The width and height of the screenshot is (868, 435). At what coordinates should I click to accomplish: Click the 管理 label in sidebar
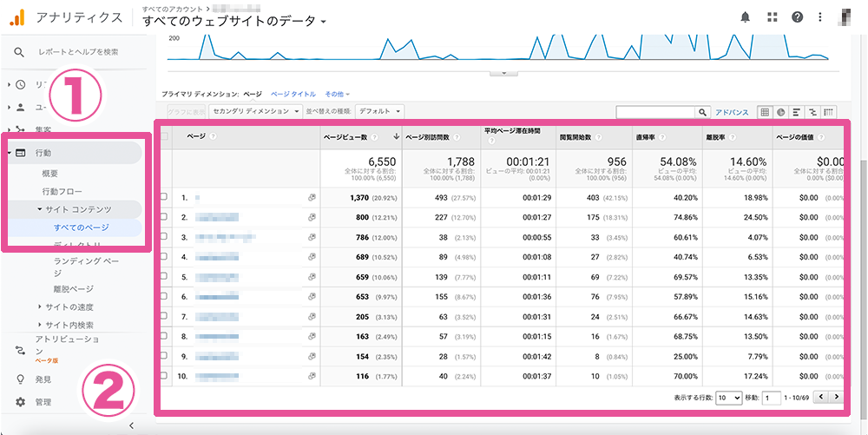[x=43, y=402]
